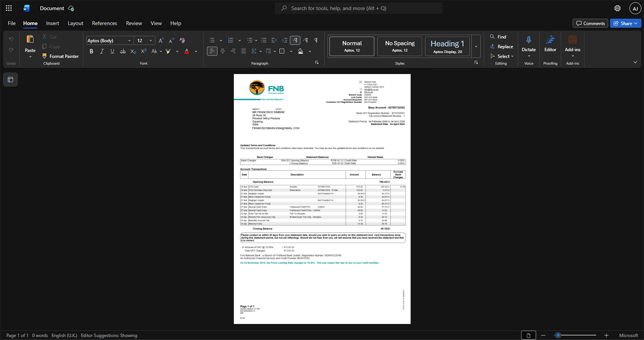Set right-to-left text direction

point(305,41)
